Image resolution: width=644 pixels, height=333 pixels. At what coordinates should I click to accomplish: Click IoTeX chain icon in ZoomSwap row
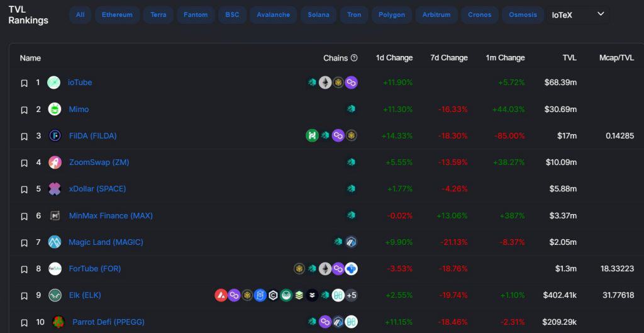(x=351, y=162)
